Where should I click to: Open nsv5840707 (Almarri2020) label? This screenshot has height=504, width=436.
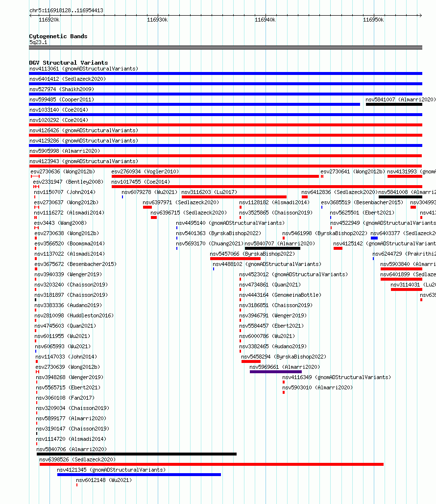pyautogui.click(x=280, y=243)
